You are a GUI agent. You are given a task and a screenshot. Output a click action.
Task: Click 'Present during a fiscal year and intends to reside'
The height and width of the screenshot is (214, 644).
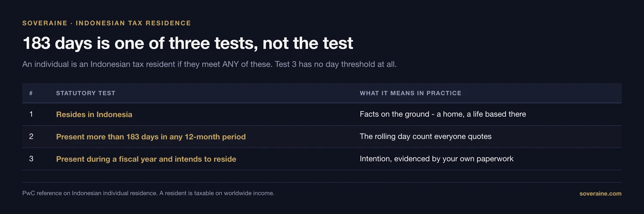click(x=146, y=159)
